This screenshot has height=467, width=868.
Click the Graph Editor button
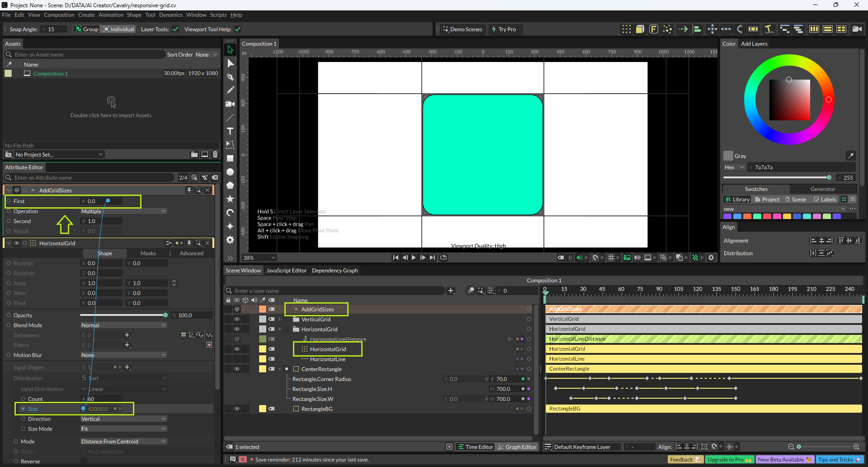pos(517,447)
